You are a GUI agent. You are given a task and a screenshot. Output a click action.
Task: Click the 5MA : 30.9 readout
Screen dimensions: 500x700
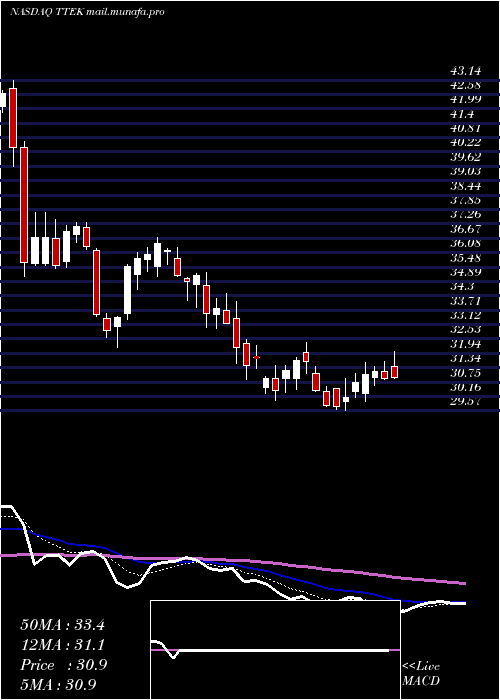59,685
